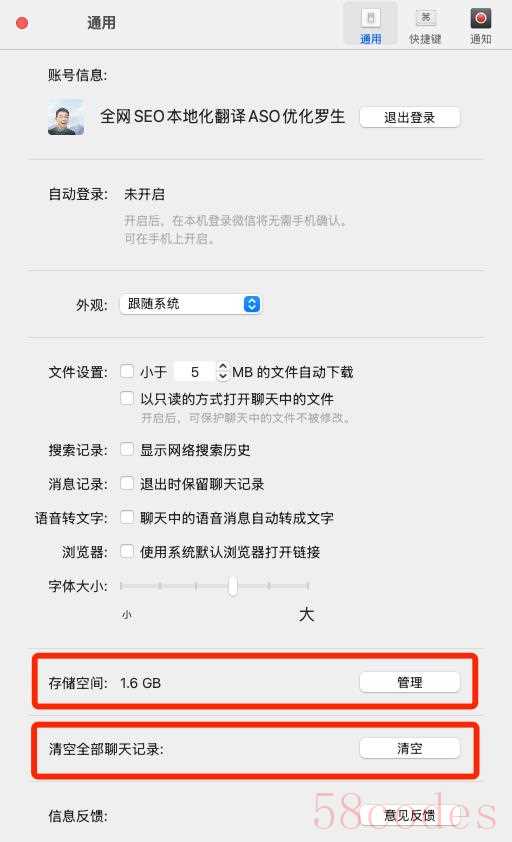Click the 管理 storage manage button

pyautogui.click(x=409, y=682)
